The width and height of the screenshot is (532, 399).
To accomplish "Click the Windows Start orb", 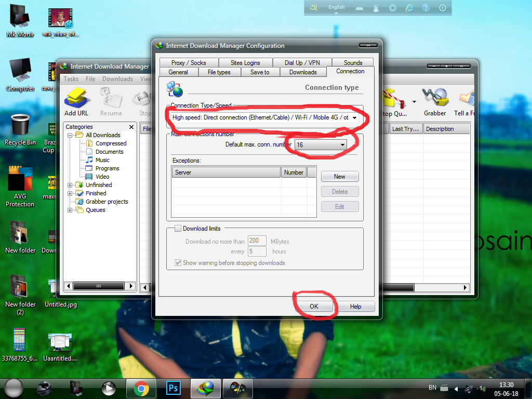I will click(x=14, y=389).
